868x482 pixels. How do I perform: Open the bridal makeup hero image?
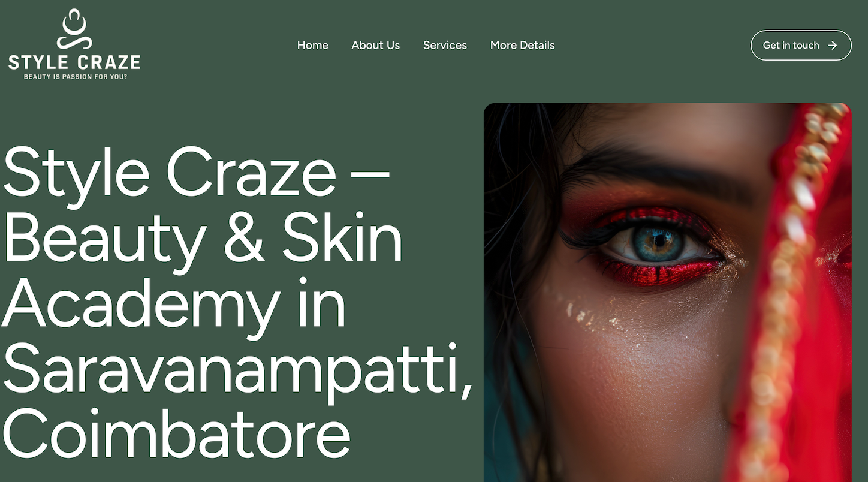coord(667,293)
